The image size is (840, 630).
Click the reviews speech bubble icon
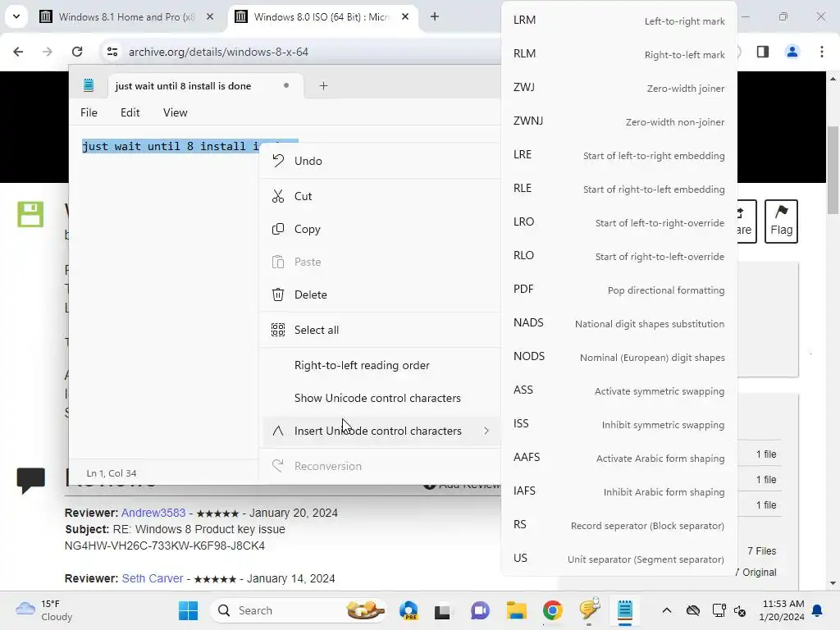30,480
